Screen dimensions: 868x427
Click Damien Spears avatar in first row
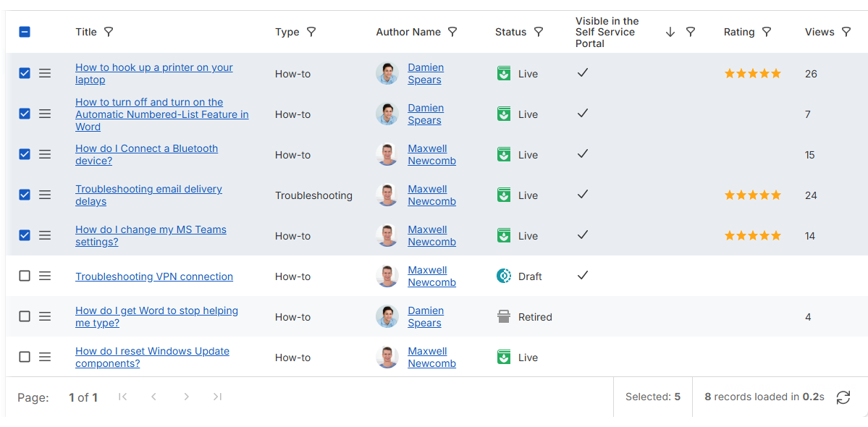[x=387, y=73]
